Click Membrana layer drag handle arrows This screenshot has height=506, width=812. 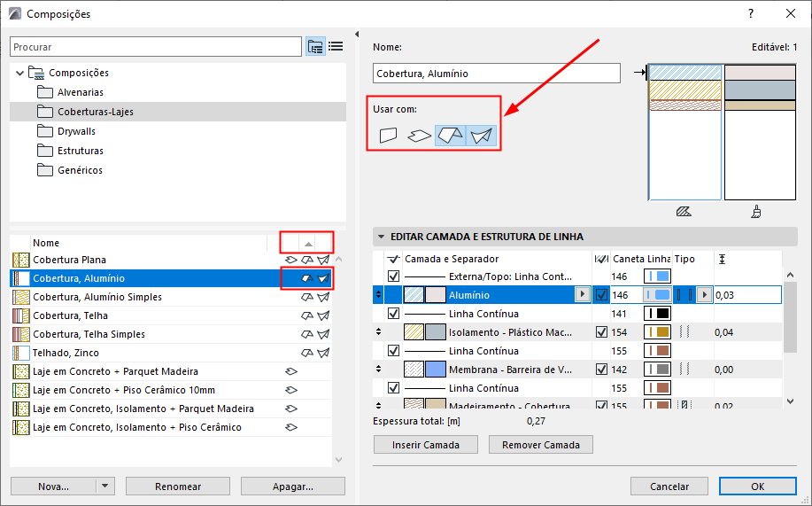click(x=379, y=370)
